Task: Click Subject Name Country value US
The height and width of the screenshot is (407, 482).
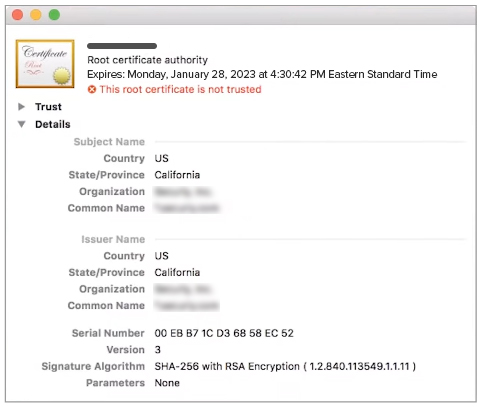Action: [x=161, y=158]
